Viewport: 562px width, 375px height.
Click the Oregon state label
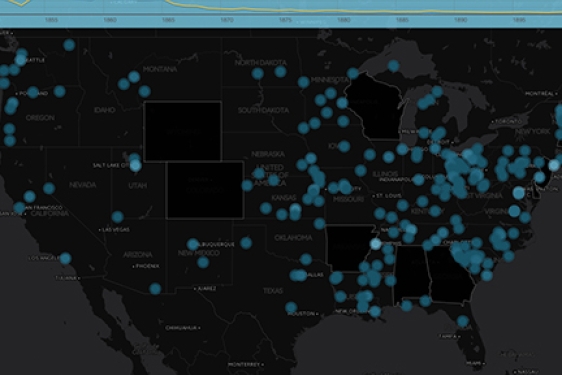click(x=40, y=118)
